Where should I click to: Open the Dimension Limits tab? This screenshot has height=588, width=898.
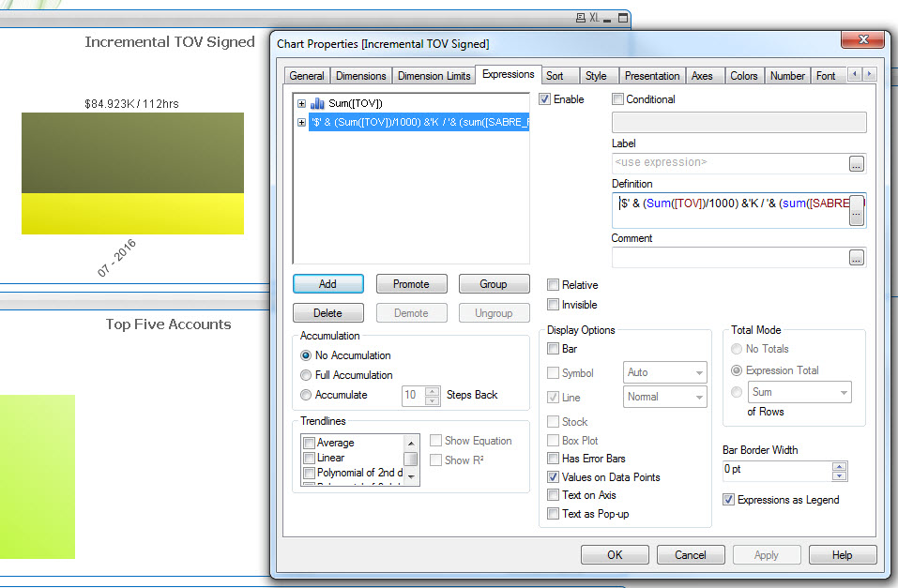[x=434, y=76]
